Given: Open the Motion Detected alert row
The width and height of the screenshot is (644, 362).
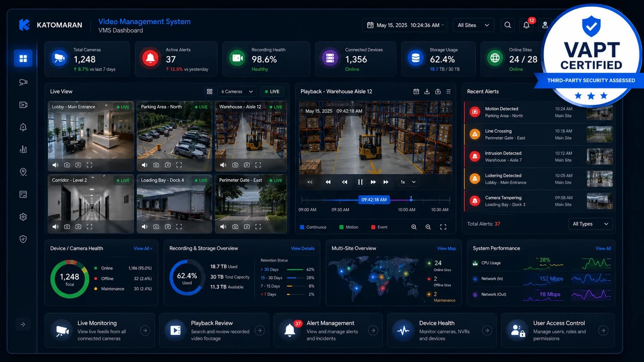Looking at the screenshot, I should pyautogui.click(x=539, y=112).
